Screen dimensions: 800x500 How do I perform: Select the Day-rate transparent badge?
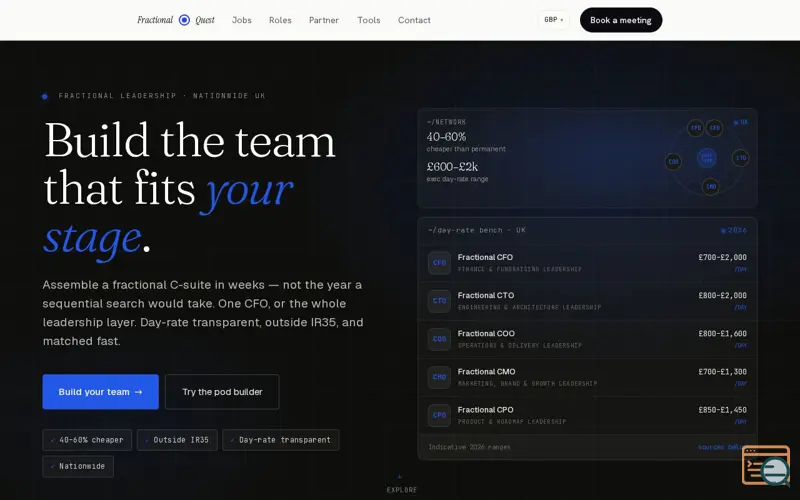[x=281, y=440]
